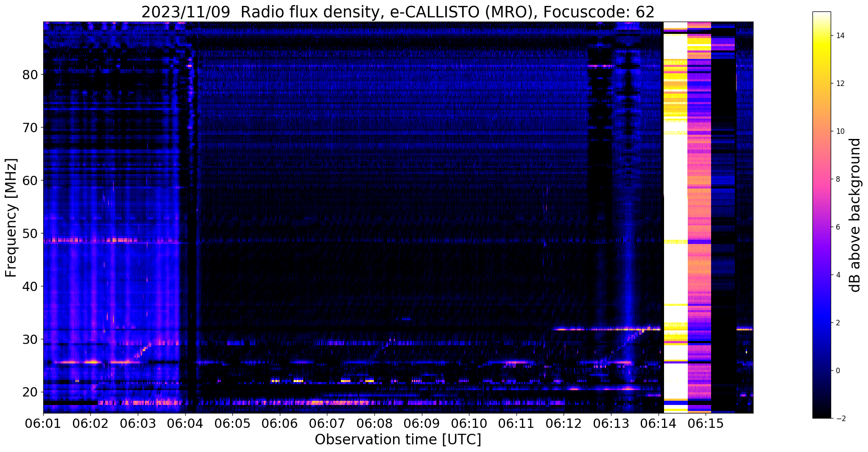Click the 06:07 time tick label
Viewport: 868px width, 452px height.
pyautogui.click(x=327, y=424)
